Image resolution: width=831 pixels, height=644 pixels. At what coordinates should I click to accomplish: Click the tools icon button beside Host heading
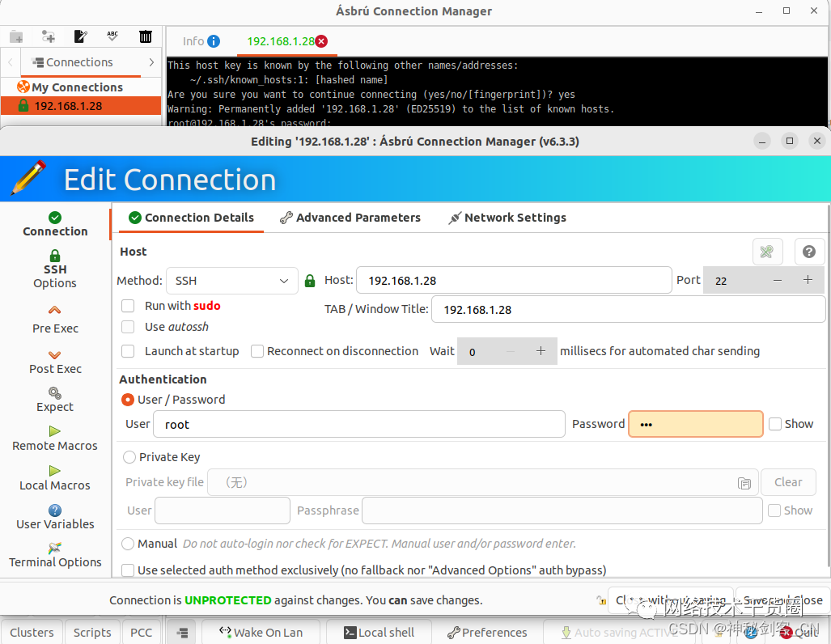click(x=767, y=252)
